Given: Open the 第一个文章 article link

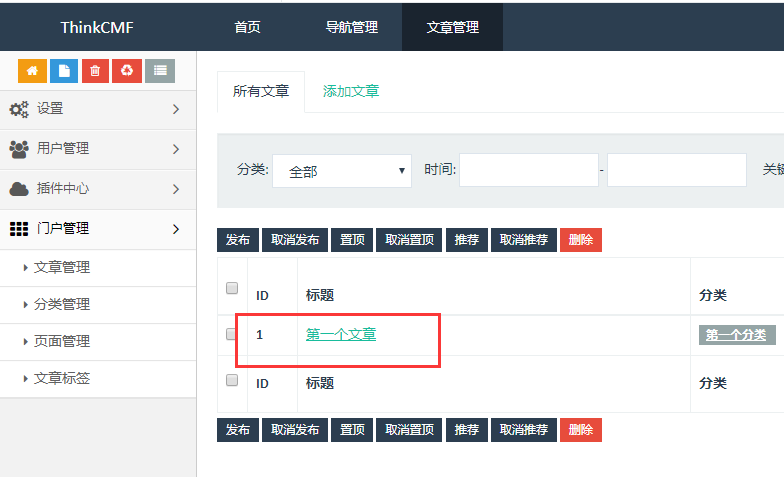Looking at the screenshot, I should (x=341, y=334).
